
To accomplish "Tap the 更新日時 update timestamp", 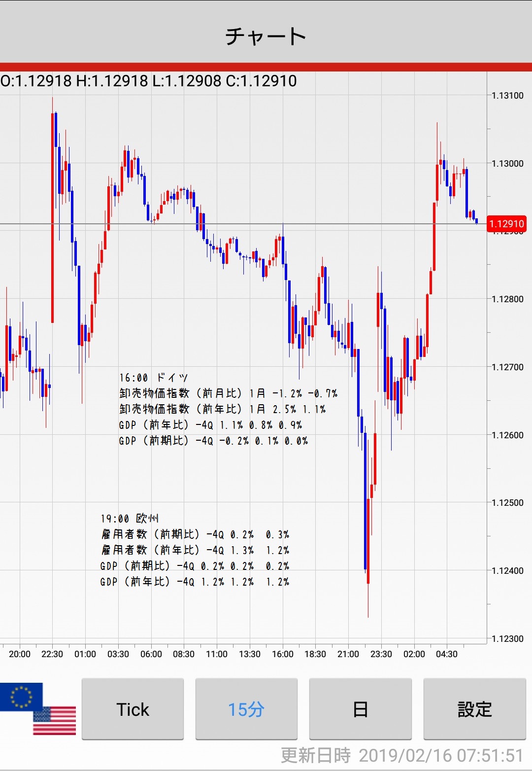I will point(401,755).
